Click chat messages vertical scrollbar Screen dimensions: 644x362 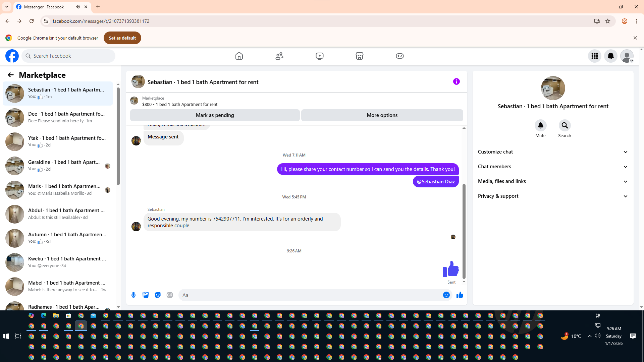pyautogui.click(x=464, y=231)
